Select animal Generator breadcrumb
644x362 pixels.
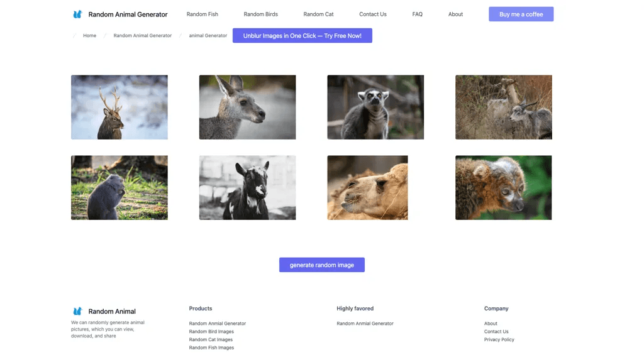click(208, 36)
